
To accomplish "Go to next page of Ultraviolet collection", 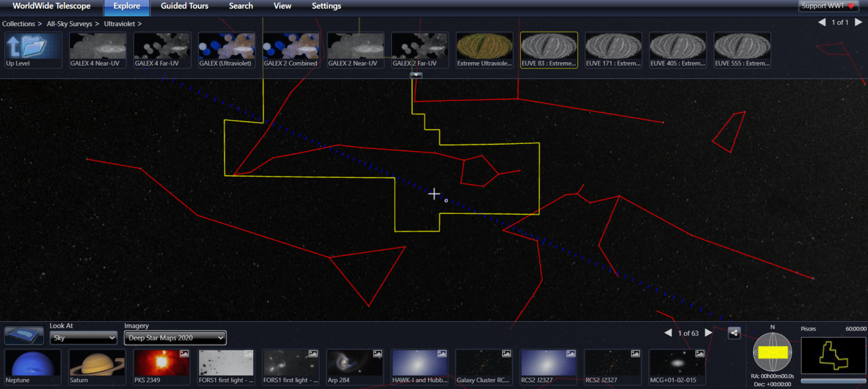I will 859,22.
